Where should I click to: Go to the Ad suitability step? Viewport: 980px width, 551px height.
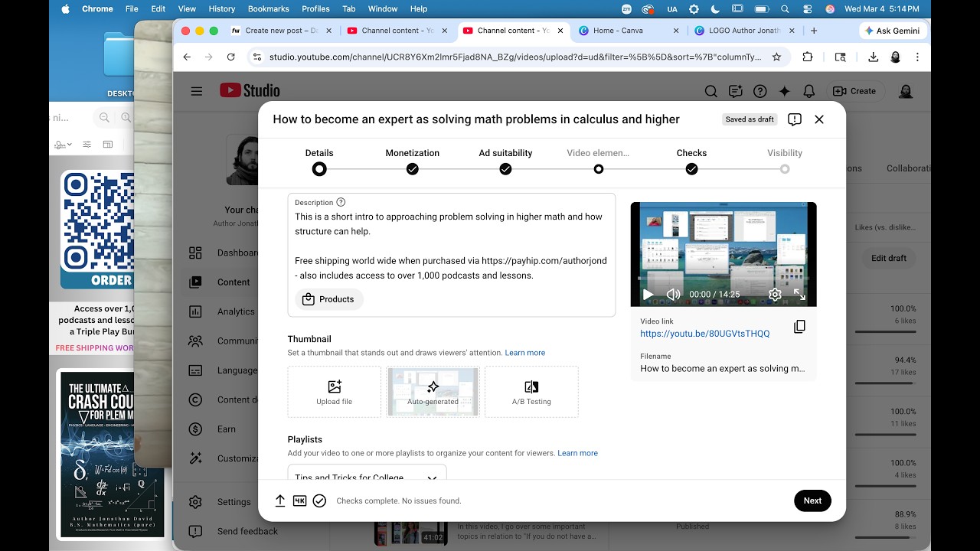tap(505, 161)
